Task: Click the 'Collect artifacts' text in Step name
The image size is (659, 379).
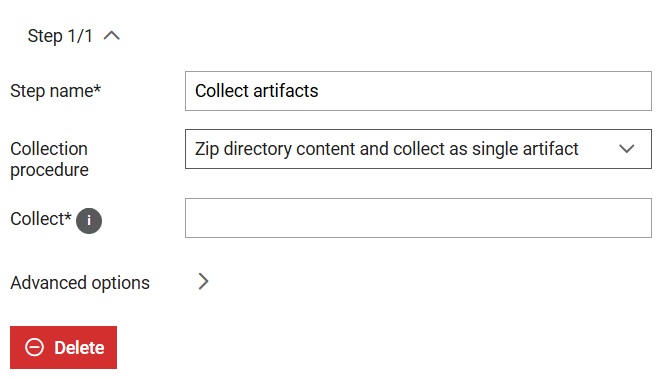Action: 256,91
